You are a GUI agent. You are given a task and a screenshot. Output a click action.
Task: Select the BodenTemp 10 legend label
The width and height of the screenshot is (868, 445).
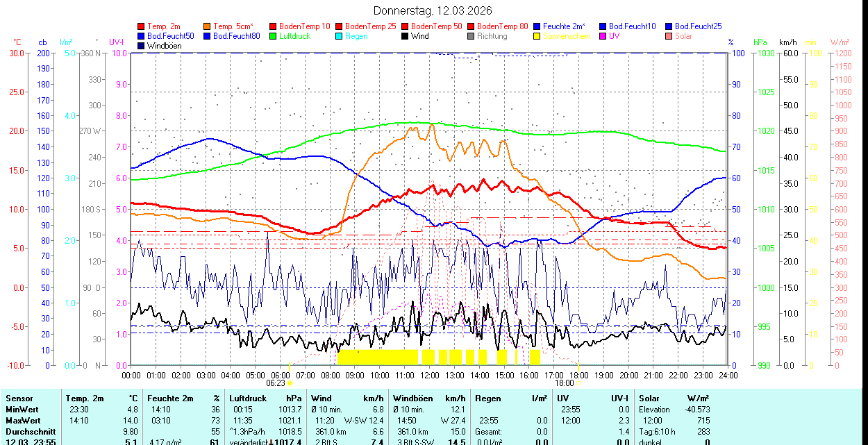click(x=305, y=26)
